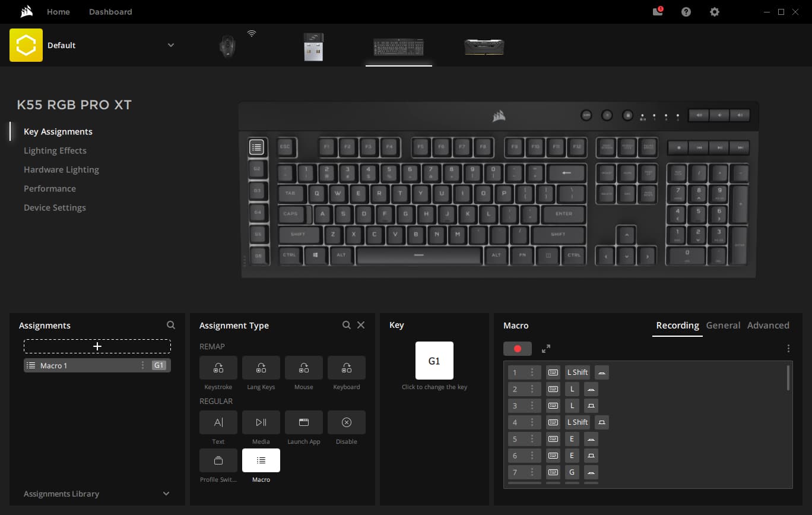Select the spacebar on keyboard image
The image size is (812, 515).
coord(419,255)
